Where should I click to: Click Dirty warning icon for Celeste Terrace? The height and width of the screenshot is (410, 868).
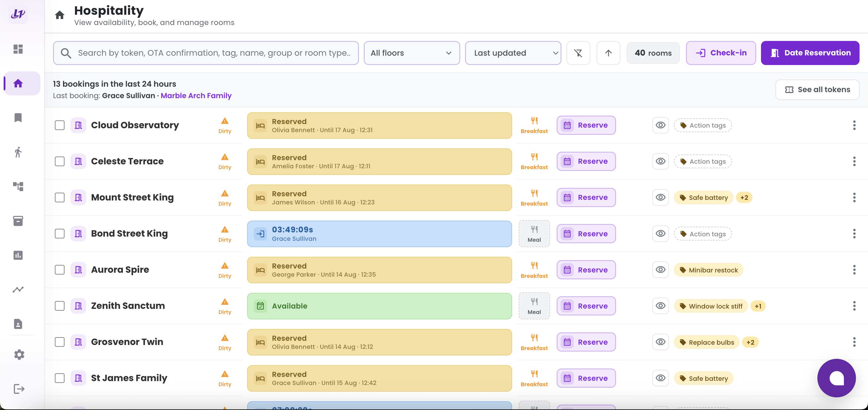click(225, 161)
